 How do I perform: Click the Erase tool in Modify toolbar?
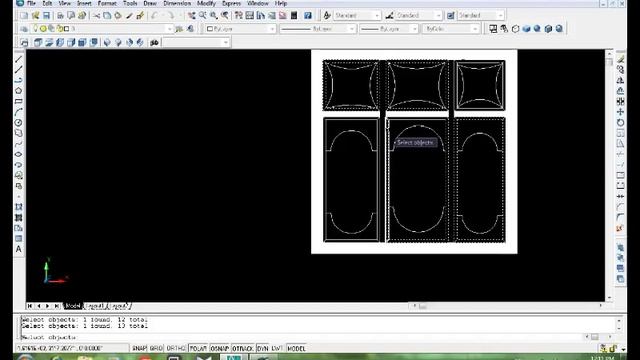[620, 59]
